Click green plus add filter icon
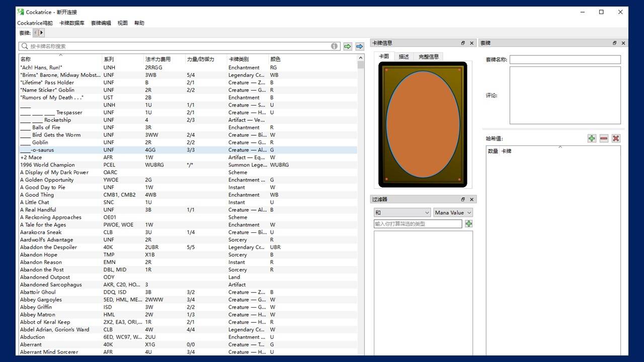This screenshot has width=644, height=362. point(469,224)
